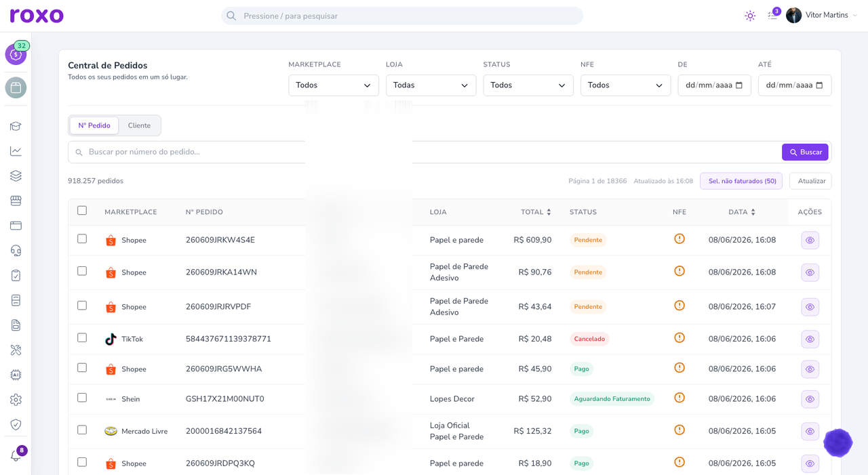Open the clipboard checklist sidebar icon
The height and width of the screenshot is (475, 868).
(16, 275)
